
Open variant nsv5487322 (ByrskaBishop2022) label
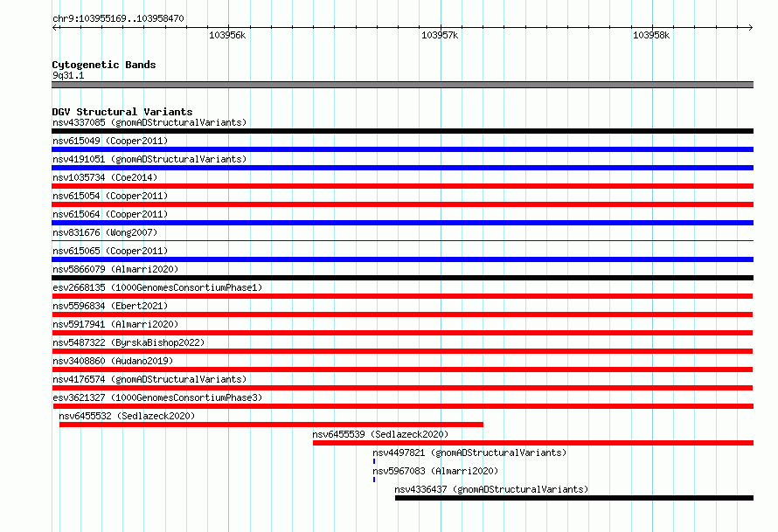coord(129,342)
